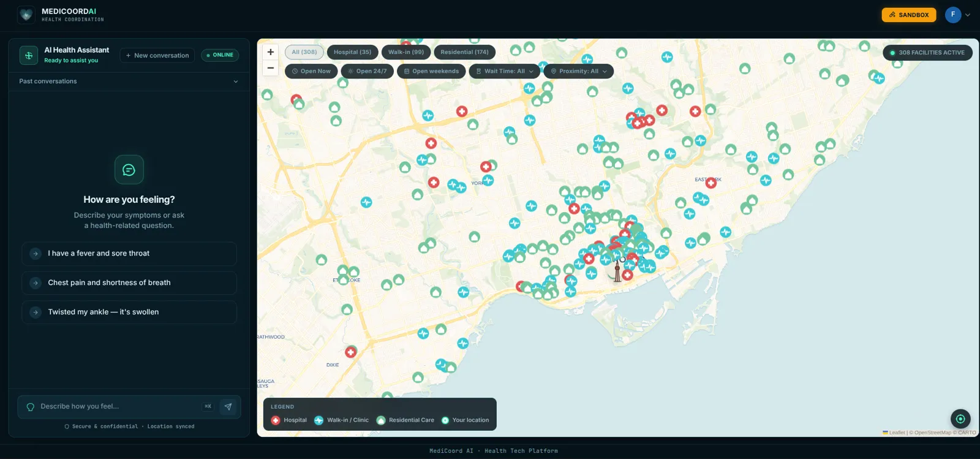Open the Wait Time: All dropdown
The height and width of the screenshot is (459, 980).
pos(505,71)
